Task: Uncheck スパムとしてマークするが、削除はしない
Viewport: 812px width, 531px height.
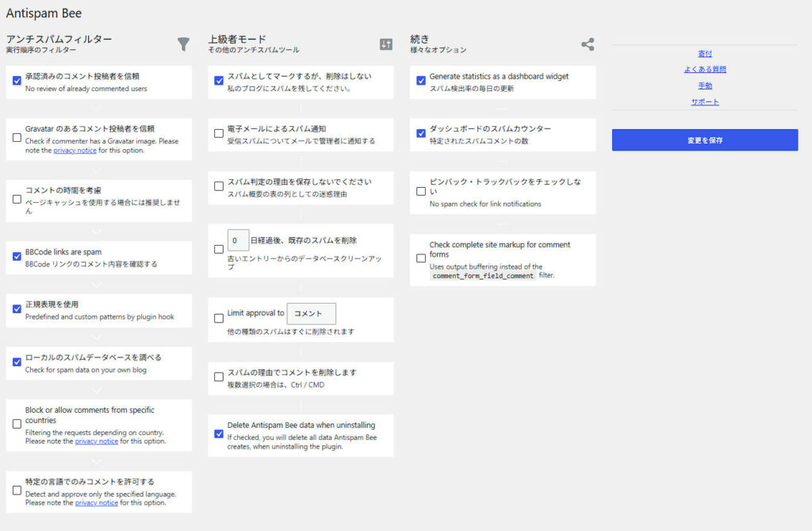Action: 219,81
